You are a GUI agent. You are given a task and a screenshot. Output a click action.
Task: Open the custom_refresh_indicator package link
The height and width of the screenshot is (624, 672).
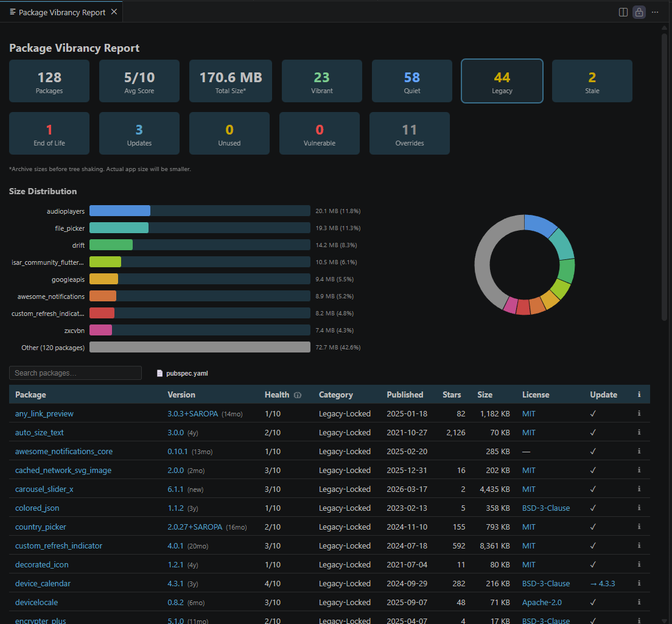tap(58, 546)
